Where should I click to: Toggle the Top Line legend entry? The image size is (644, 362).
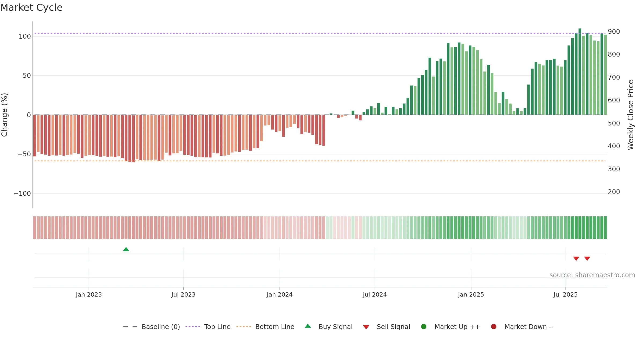click(x=208, y=327)
